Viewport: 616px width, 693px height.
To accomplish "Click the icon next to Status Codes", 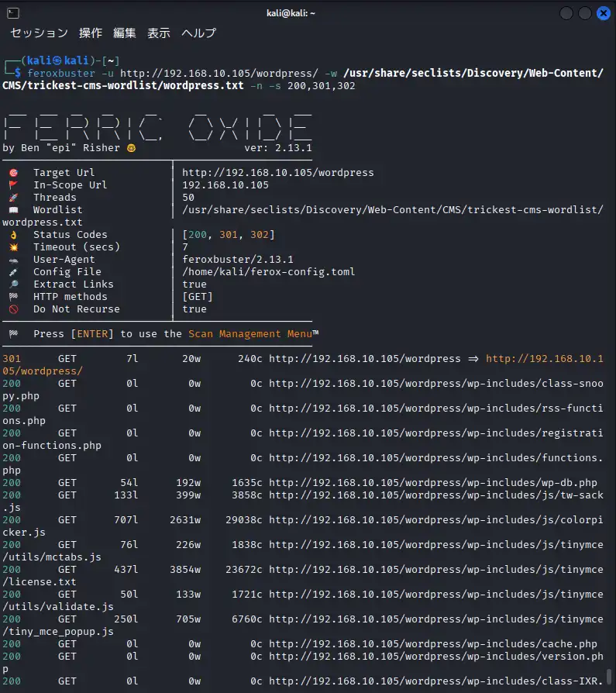I will (x=13, y=235).
